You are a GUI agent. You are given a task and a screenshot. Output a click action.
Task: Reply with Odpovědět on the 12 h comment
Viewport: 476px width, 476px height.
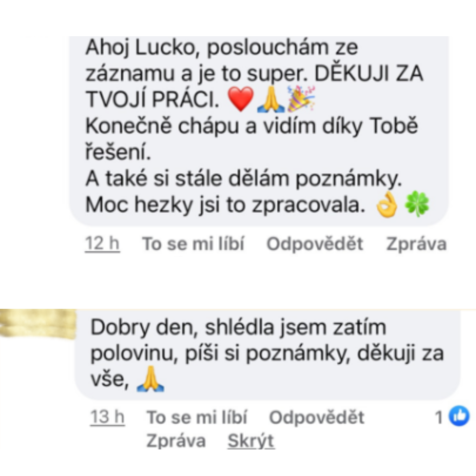315,244
